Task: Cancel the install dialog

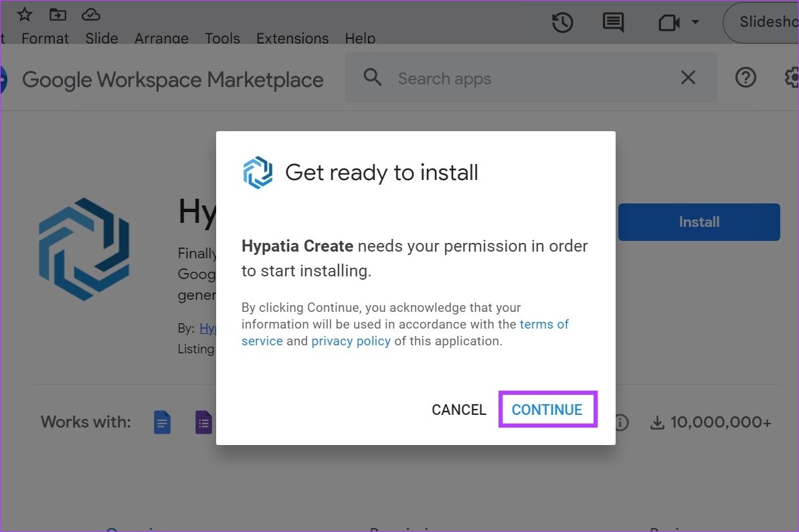Action: click(x=458, y=410)
